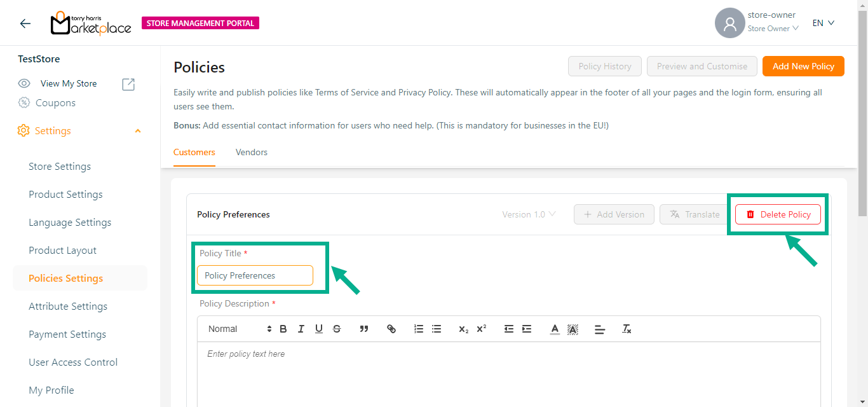Screen dimensions: 868x407
Task: Open the EN language selector
Action: point(823,23)
